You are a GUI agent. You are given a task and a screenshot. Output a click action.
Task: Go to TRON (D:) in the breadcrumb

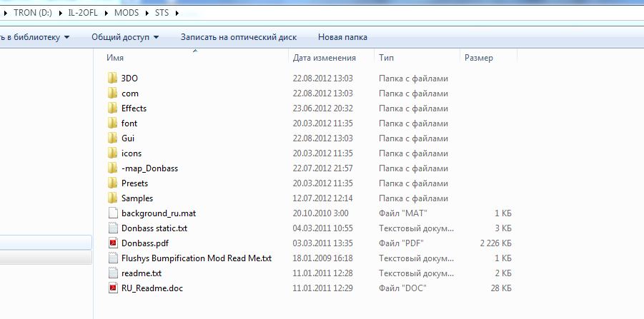(x=33, y=13)
